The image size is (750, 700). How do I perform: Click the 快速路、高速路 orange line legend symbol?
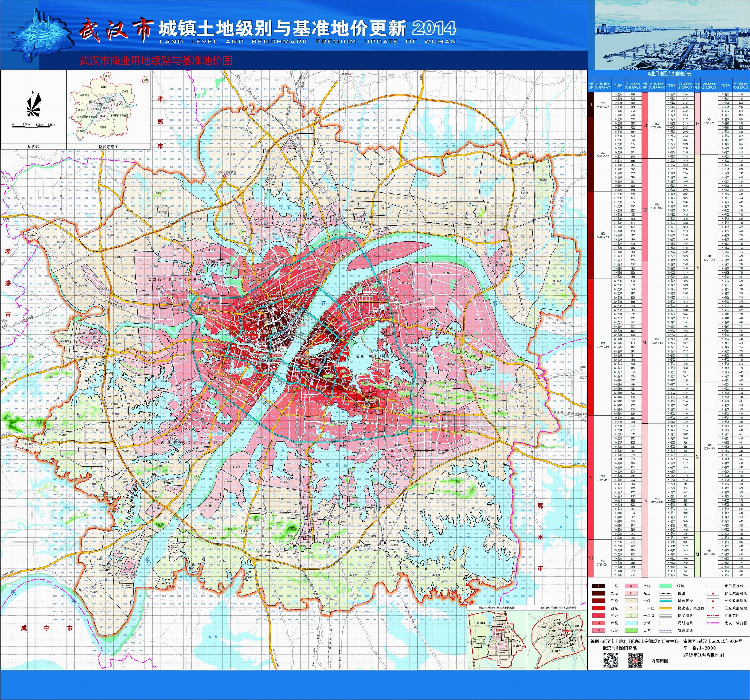666,608
